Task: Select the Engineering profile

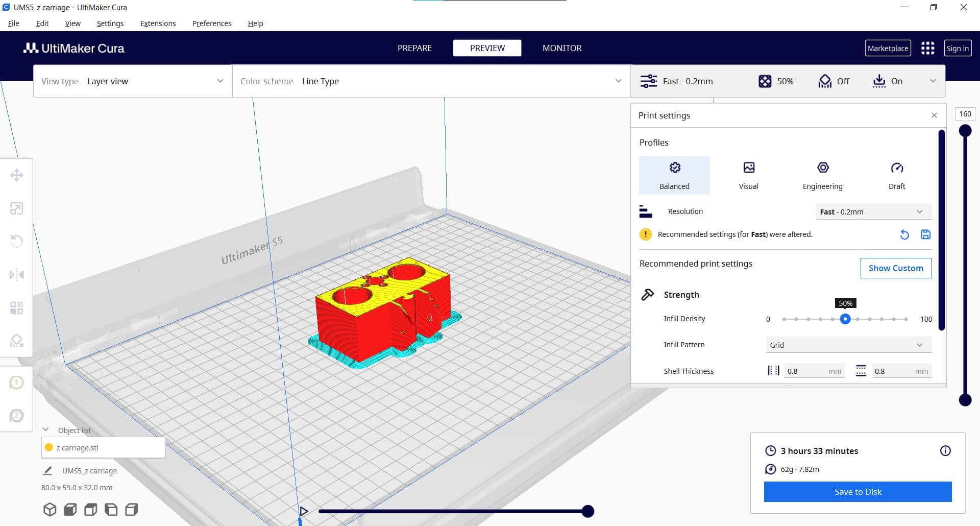Action: click(x=822, y=175)
